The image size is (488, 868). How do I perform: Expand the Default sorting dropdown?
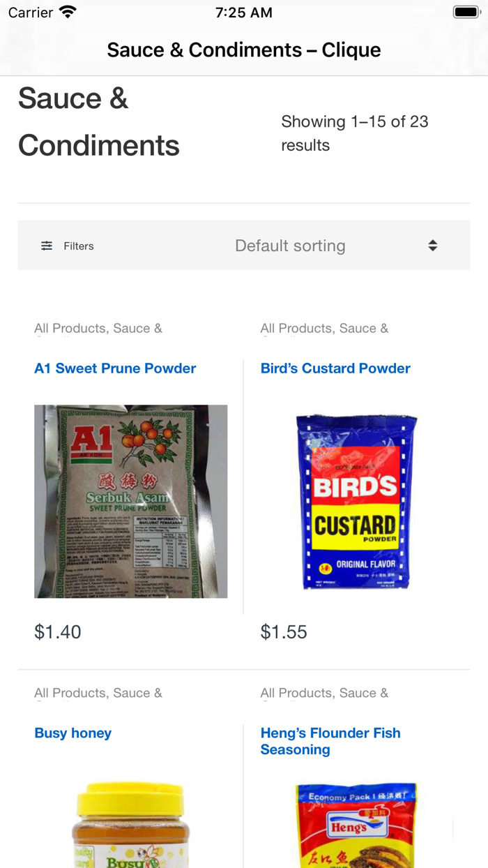290,246
